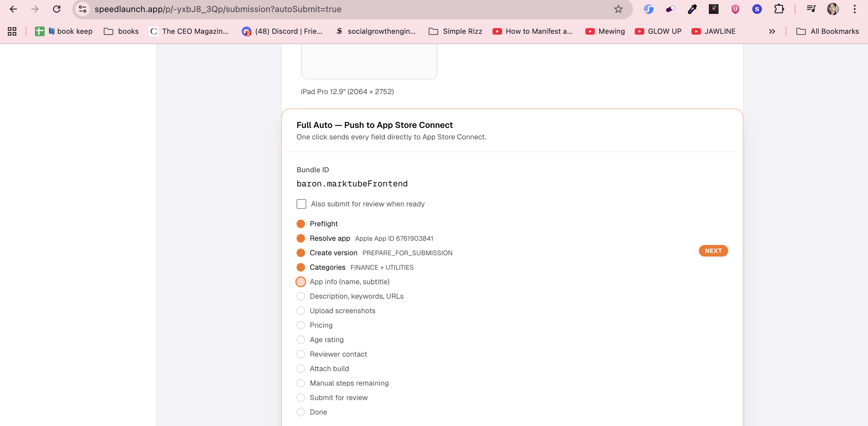The width and height of the screenshot is (868, 426).
Task: Click the blue S extension icon
Action: point(757,9)
